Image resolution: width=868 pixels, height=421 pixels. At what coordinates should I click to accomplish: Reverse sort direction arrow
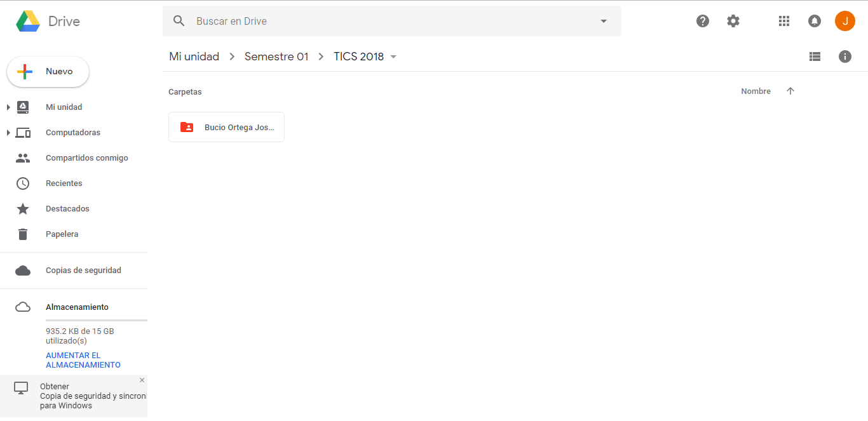790,91
